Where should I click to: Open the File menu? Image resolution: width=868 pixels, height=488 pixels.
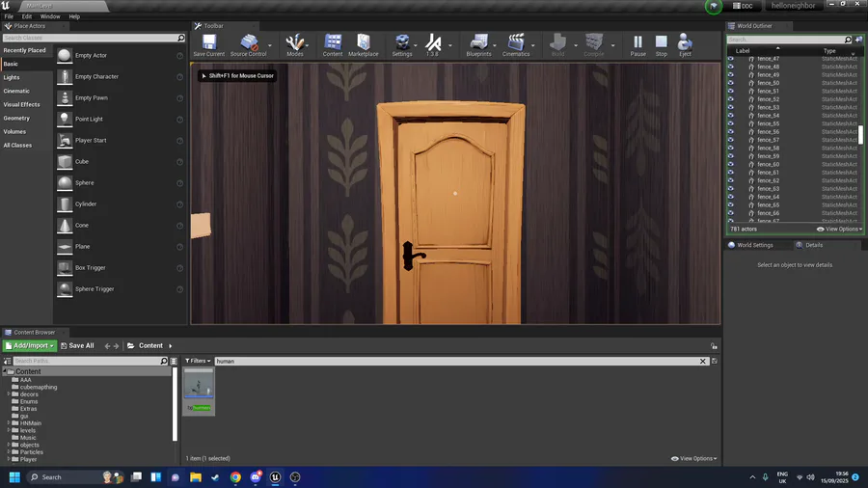[x=9, y=16]
